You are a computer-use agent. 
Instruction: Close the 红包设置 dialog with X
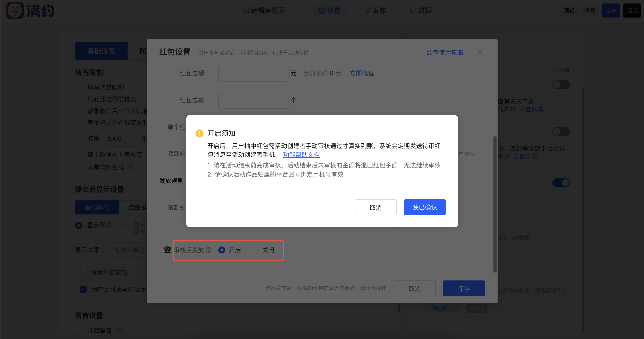pos(480,52)
